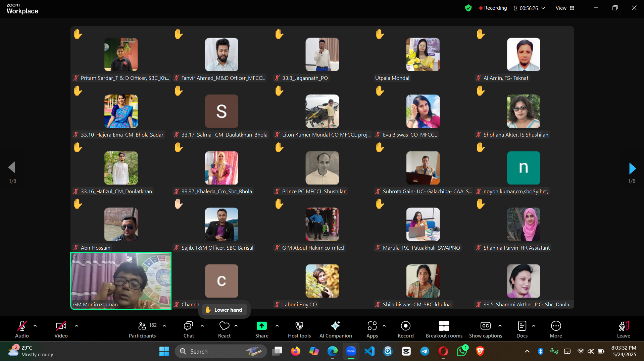This screenshot has width=644, height=361.
Task: Open the React emoji menu
Action: (224, 329)
